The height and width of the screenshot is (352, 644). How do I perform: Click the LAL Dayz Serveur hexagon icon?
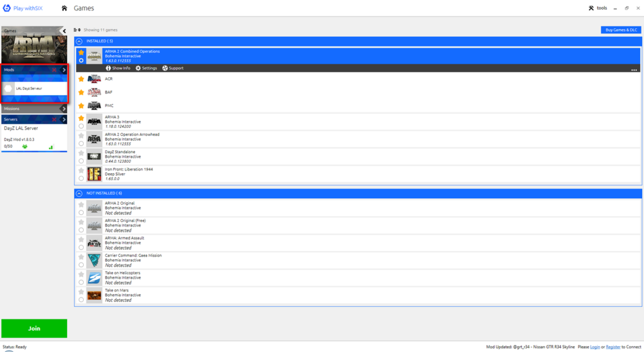(x=8, y=88)
